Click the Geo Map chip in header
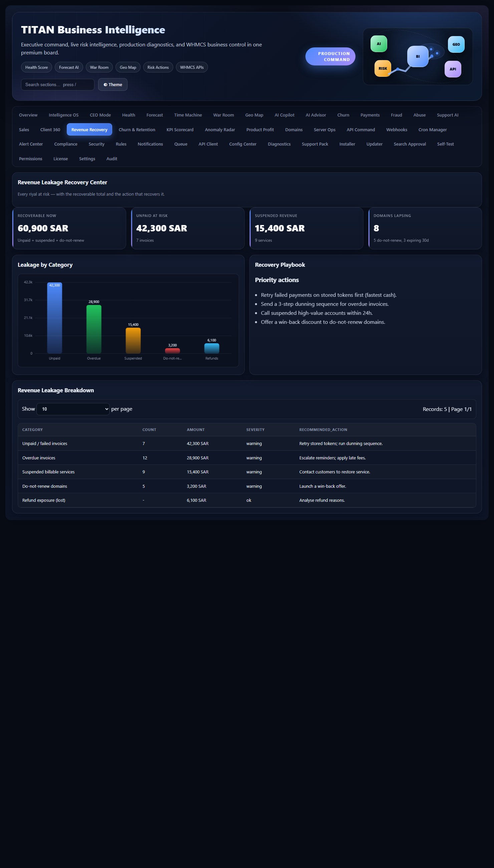 point(128,67)
